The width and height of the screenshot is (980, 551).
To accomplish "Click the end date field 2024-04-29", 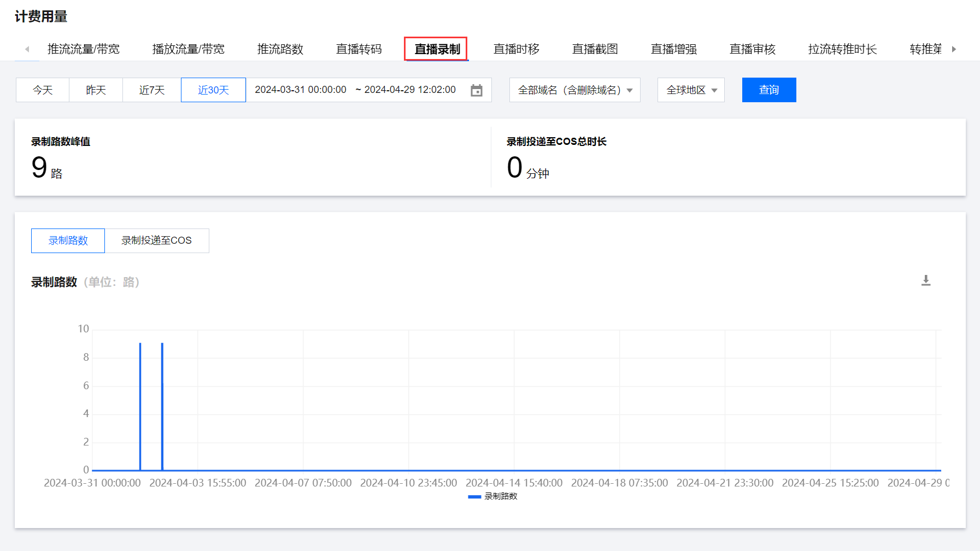I will coord(410,90).
